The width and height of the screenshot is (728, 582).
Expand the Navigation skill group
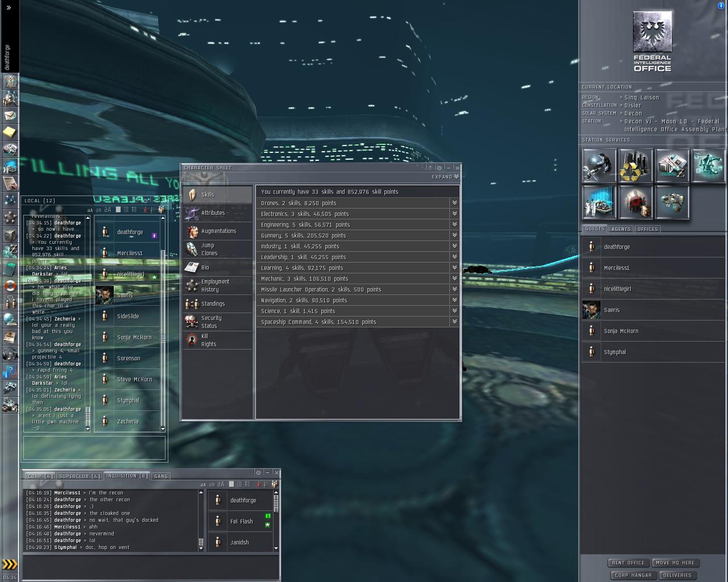coord(454,300)
